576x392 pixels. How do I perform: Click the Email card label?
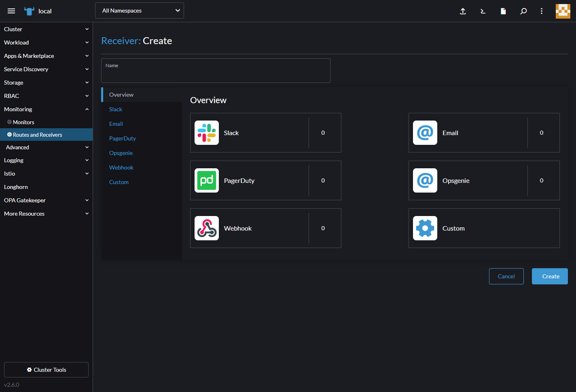[x=450, y=133]
